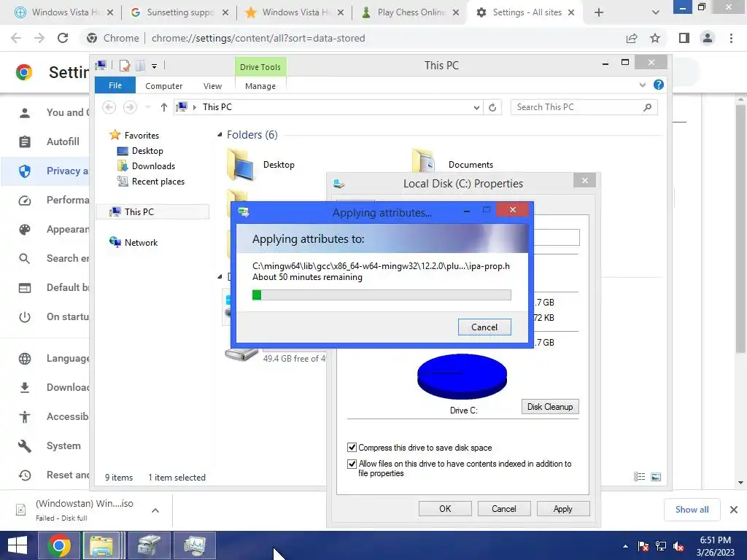Open Explorer address bar history dropdown

pyautogui.click(x=476, y=107)
